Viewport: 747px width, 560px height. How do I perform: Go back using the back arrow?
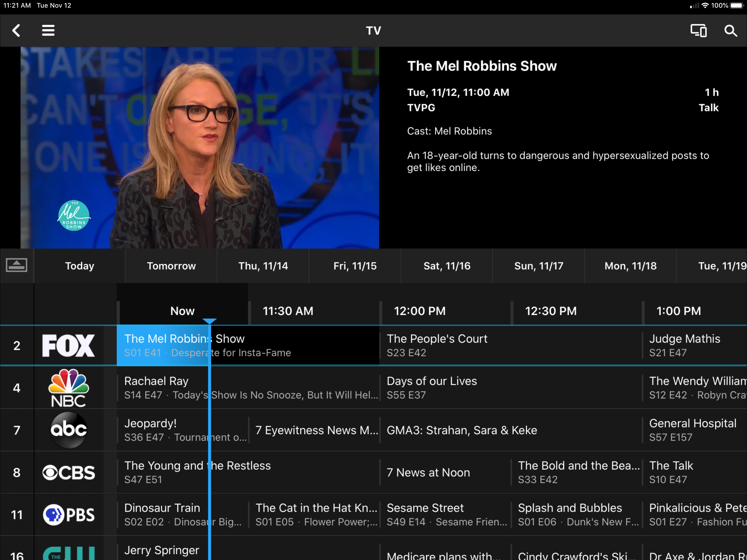[x=16, y=30]
